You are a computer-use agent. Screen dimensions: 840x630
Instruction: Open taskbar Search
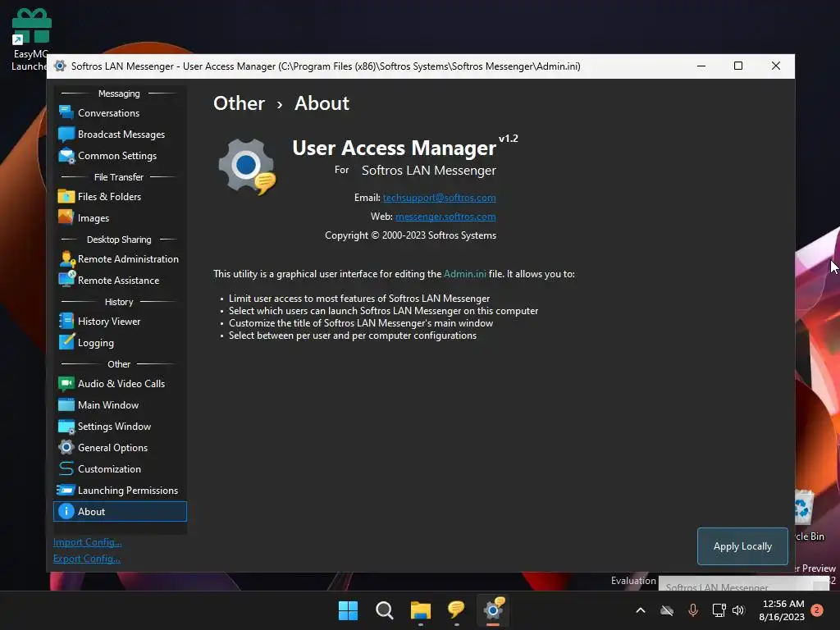tap(384, 610)
